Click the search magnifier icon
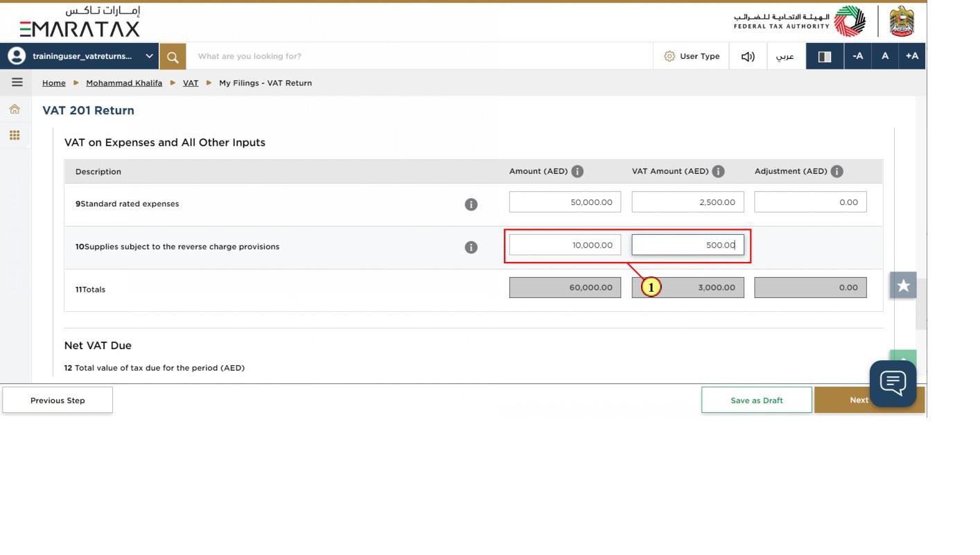The width and height of the screenshot is (980, 555). coord(173,56)
